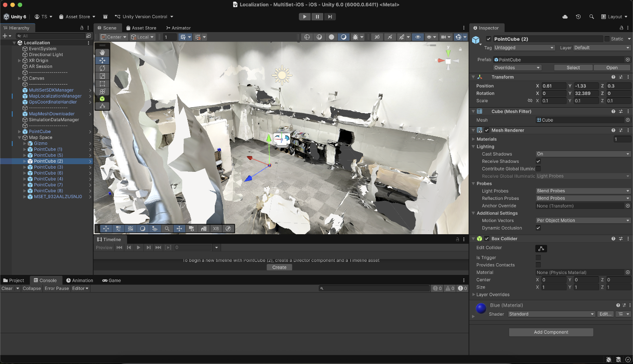Click the Play button
The height and width of the screenshot is (364, 633).
[305, 17]
